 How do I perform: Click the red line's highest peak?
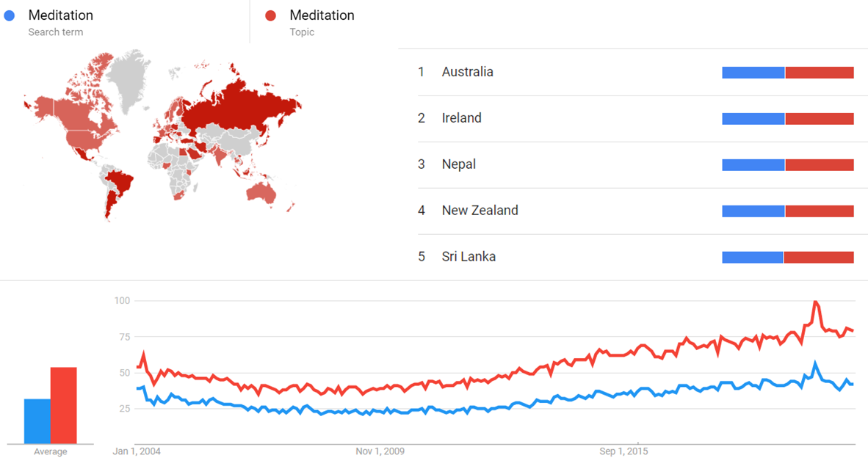pos(815,302)
